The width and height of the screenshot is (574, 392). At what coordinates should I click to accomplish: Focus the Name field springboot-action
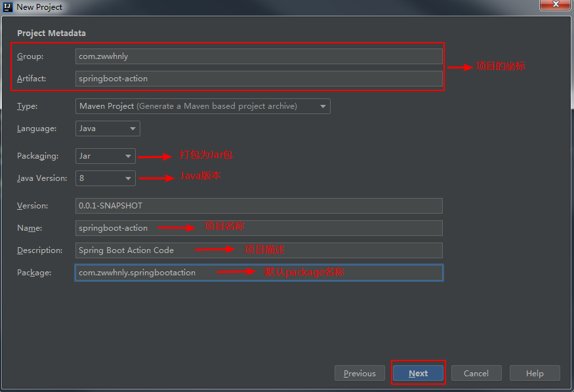click(259, 228)
